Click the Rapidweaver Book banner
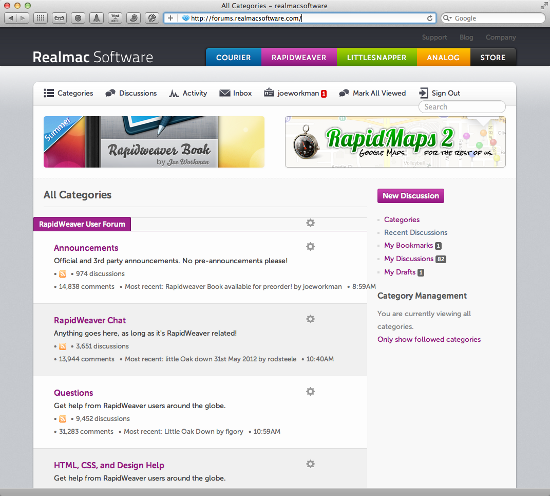The image size is (550, 496). click(154, 142)
